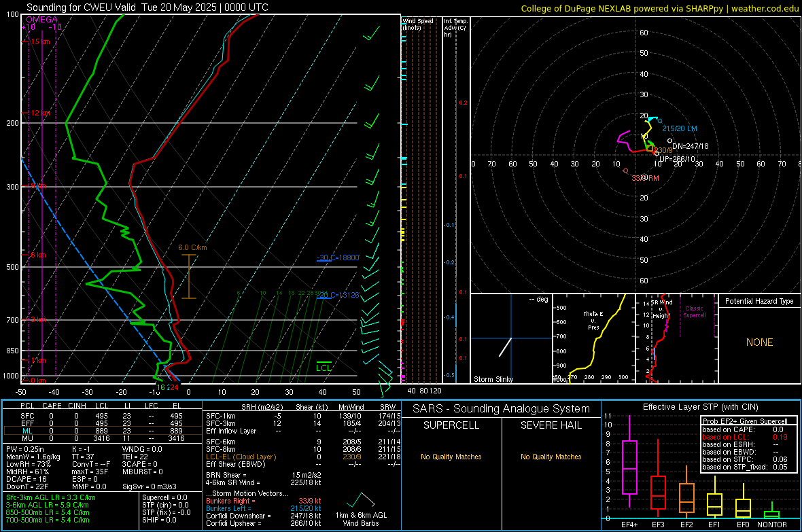Click the DN=247/18 hodograph label

pyautogui.click(x=691, y=146)
